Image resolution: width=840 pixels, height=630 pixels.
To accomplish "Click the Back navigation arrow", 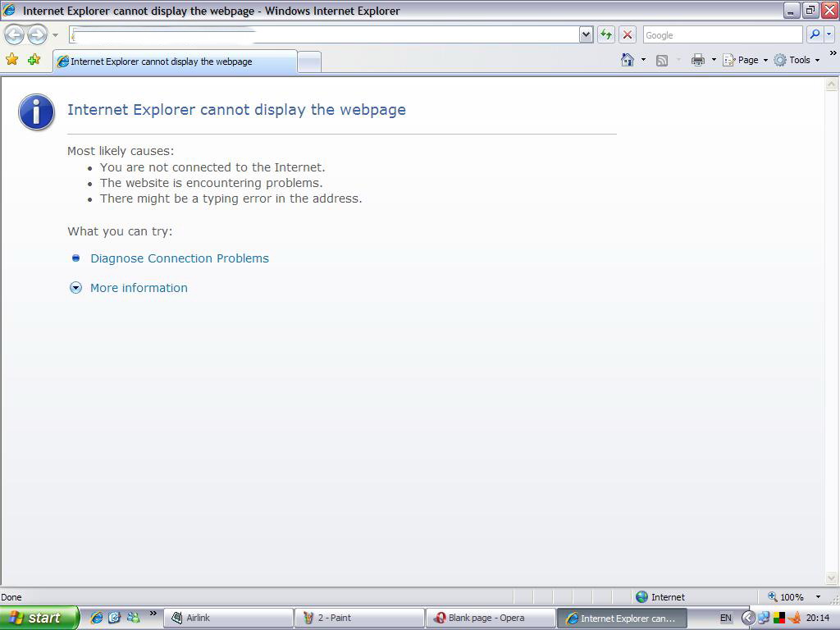I will (x=15, y=35).
